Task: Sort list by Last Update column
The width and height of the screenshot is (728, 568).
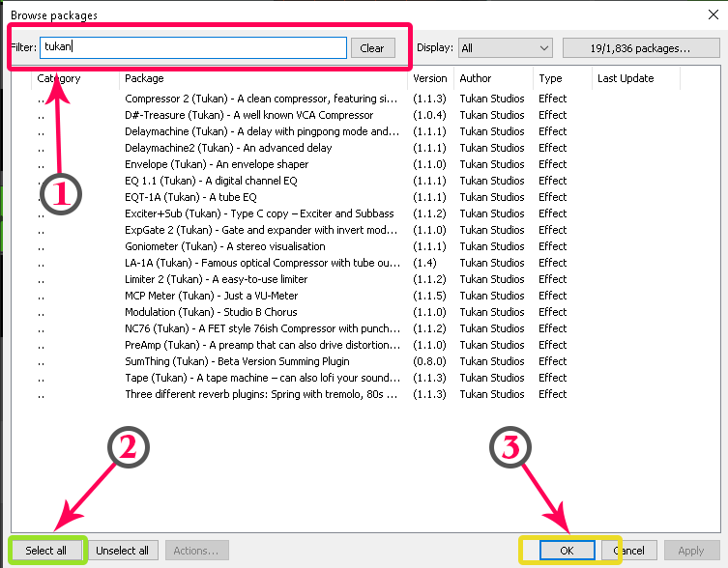Action: pos(636,78)
